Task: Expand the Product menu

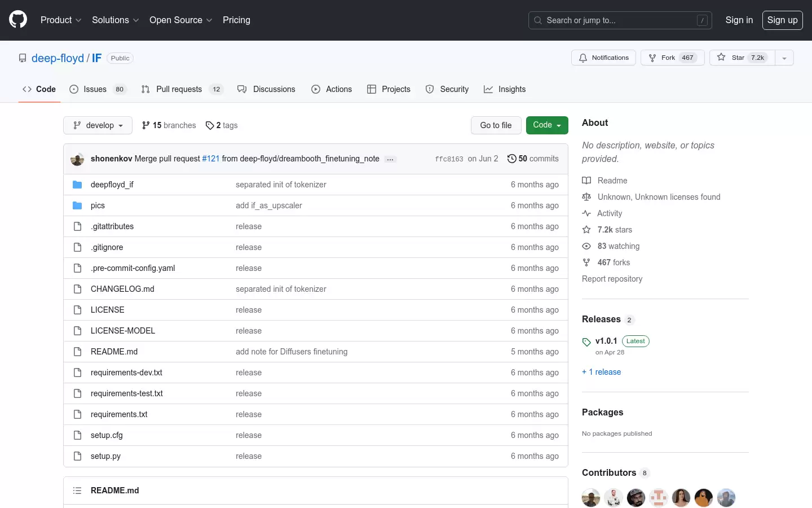Action: point(61,20)
